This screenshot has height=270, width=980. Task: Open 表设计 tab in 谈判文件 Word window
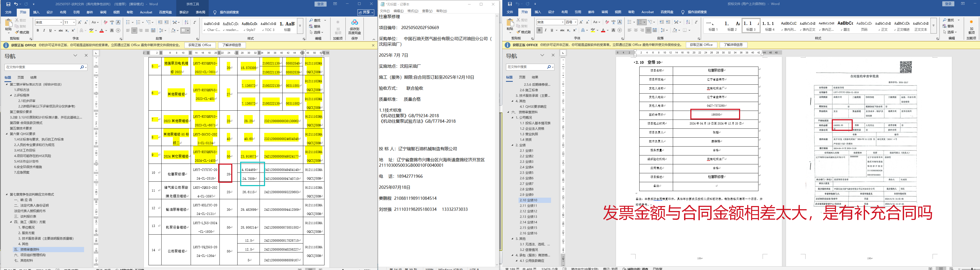point(184,12)
